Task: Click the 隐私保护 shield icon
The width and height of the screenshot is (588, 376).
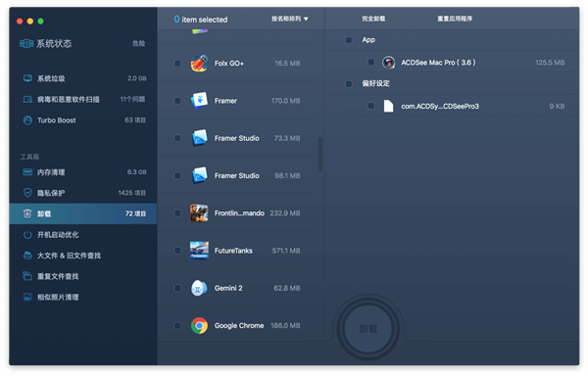Action: [x=27, y=193]
